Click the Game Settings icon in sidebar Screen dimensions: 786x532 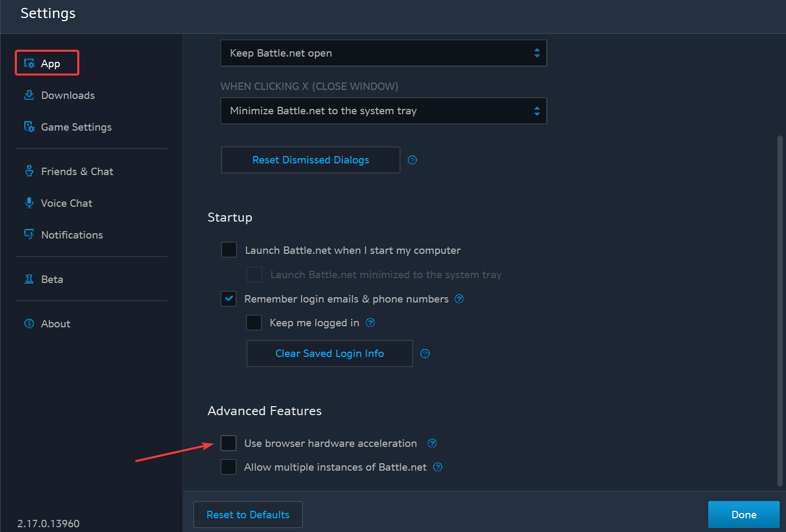pos(30,127)
